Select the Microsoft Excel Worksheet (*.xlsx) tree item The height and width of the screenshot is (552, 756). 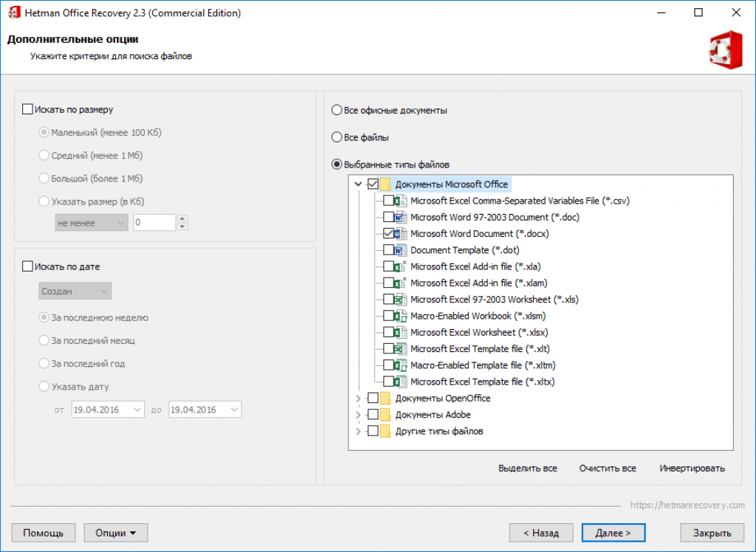pyautogui.click(x=478, y=332)
